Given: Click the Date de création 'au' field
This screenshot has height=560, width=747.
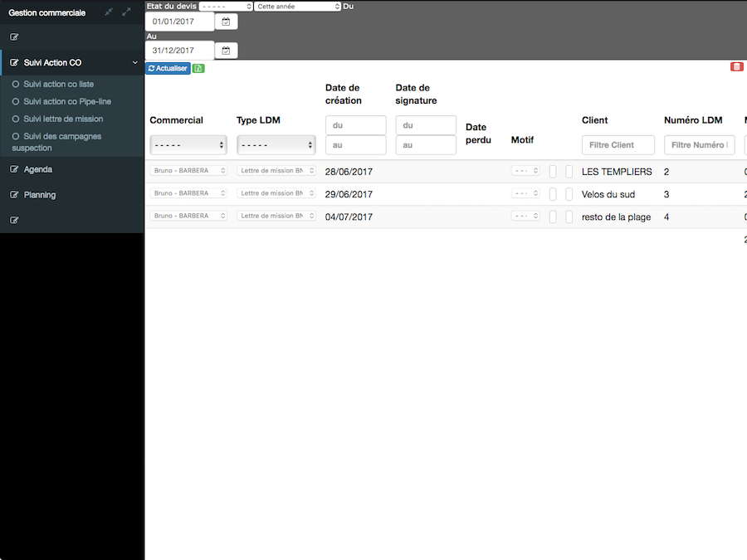Looking at the screenshot, I should pyautogui.click(x=356, y=144).
